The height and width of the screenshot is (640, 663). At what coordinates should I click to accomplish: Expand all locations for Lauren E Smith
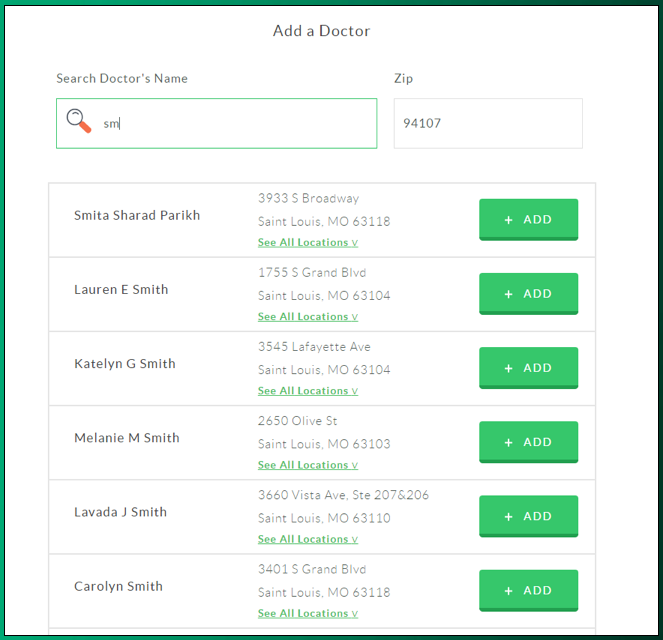click(307, 316)
